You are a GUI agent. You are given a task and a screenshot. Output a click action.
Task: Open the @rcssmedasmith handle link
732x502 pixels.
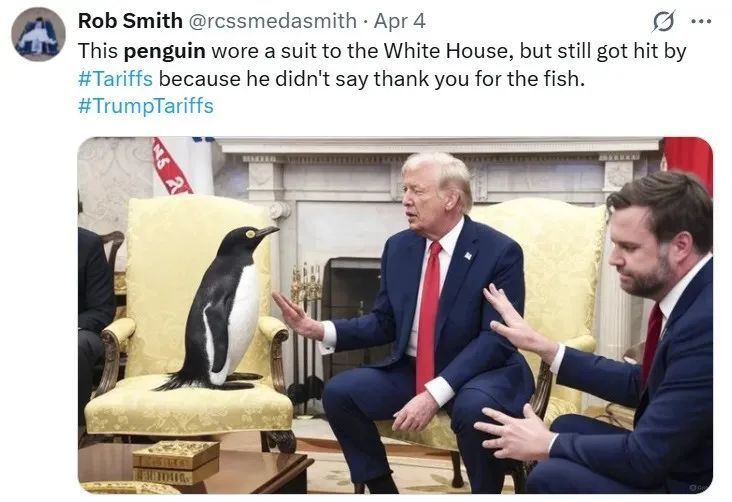(x=273, y=21)
